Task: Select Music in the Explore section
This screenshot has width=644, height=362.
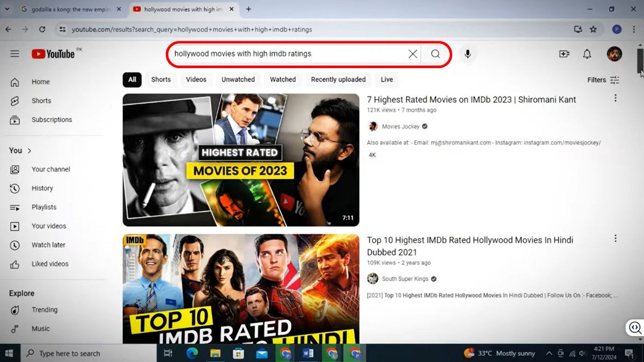Action: pyautogui.click(x=40, y=328)
